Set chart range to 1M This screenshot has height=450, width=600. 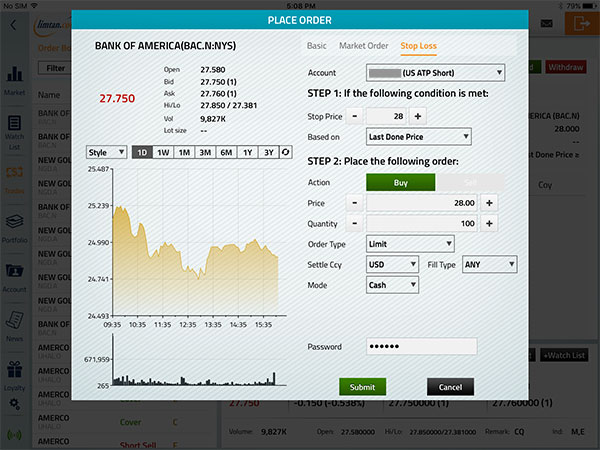184,152
